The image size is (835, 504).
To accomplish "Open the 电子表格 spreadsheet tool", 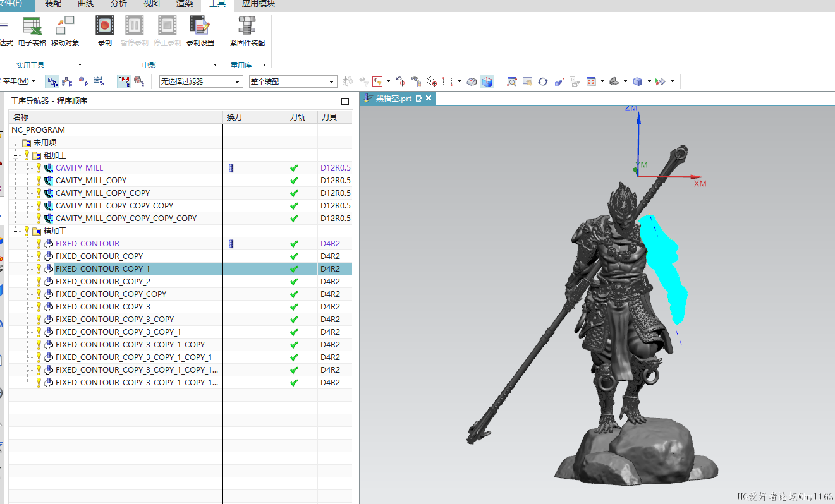I will click(x=32, y=32).
